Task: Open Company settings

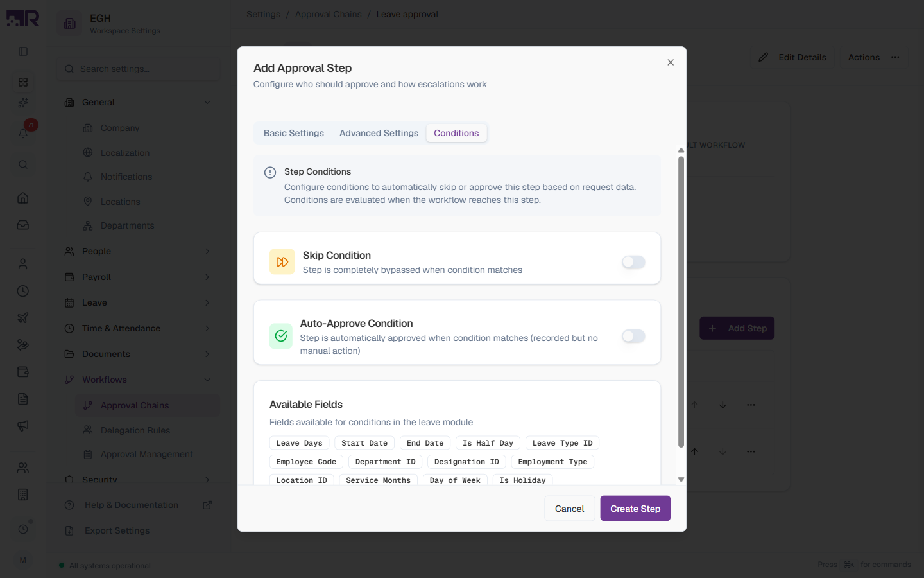Action: point(148,128)
